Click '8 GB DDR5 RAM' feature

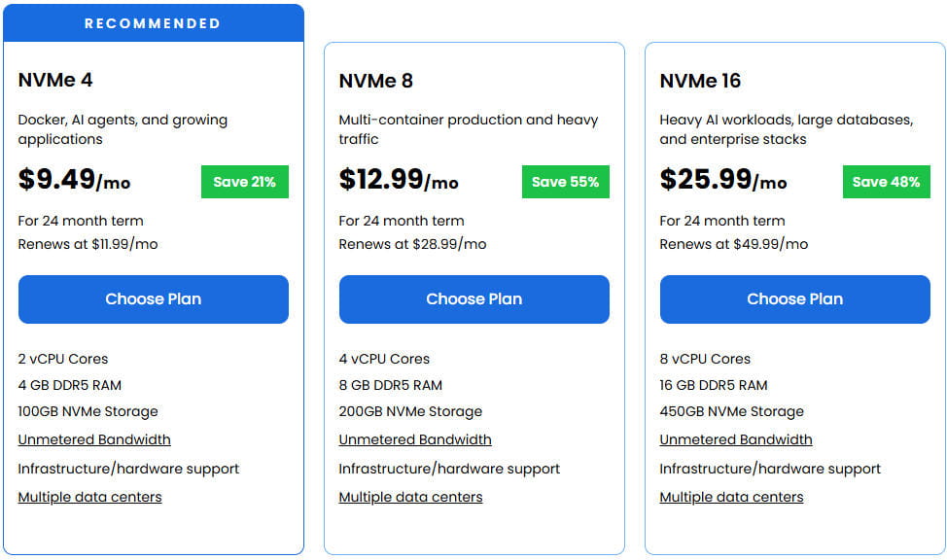390,385
